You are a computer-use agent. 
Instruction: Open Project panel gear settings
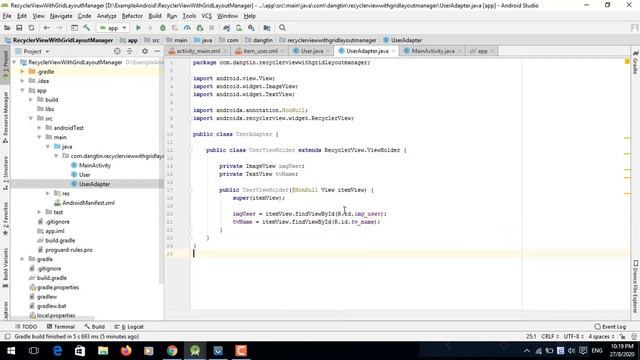coord(145,51)
